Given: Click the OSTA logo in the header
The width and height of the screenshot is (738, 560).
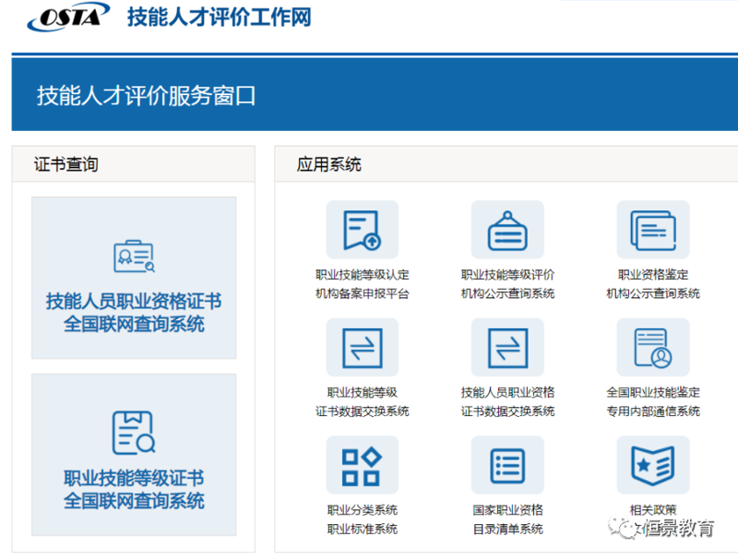Looking at the screenshot, I should click(68, 17).
